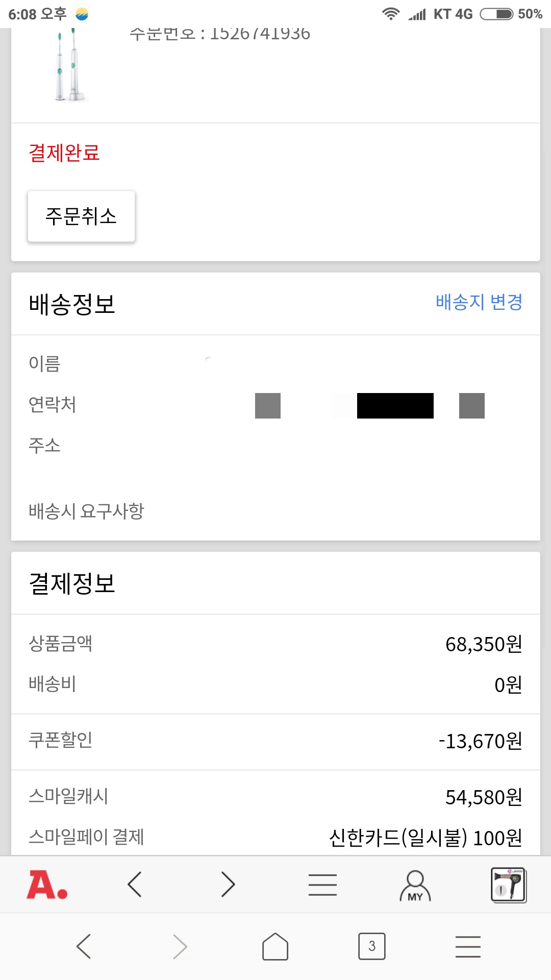Tap the 주문취소 button
Viewport: 551px width, 980px height.
pos(81,216)
